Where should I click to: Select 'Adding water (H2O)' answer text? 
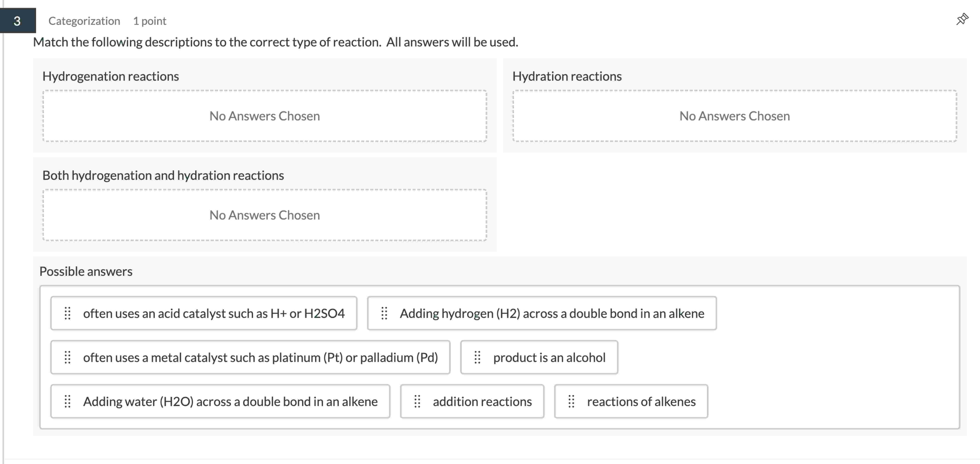click(x=230, y=402)
